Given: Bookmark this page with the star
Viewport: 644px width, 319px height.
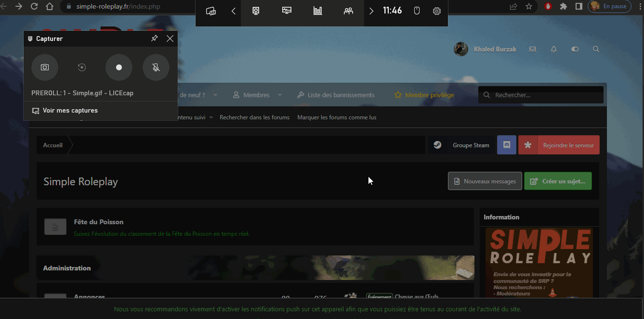Looking at the screenshot, I should (529, 7).
